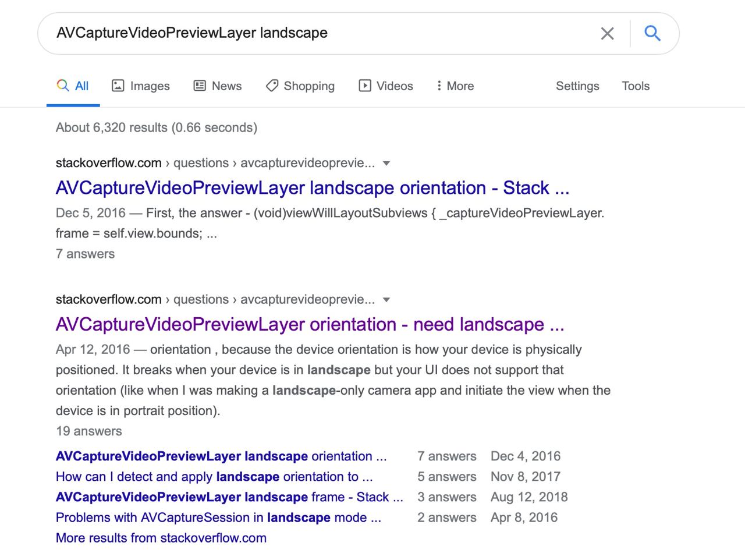Click second result's stackoverflow.com breadcrumb
The width and height of the screenshot is (745, 560).
(x=109, y=300)
